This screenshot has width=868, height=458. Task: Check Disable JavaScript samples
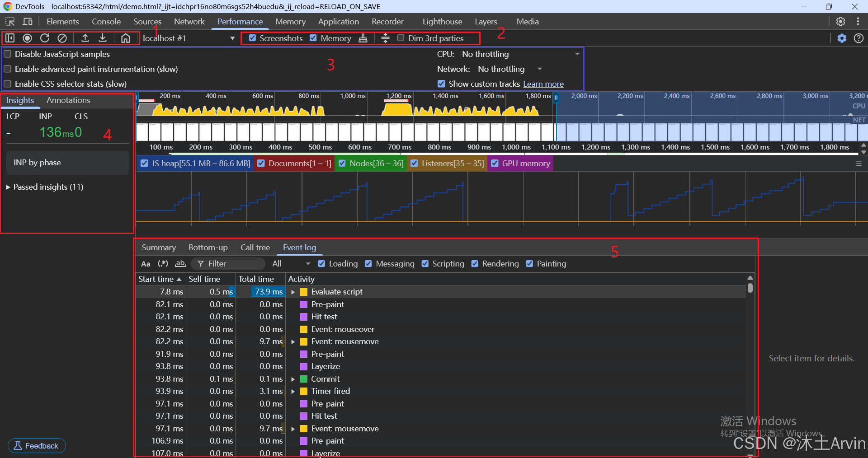[x=8, y=54]
